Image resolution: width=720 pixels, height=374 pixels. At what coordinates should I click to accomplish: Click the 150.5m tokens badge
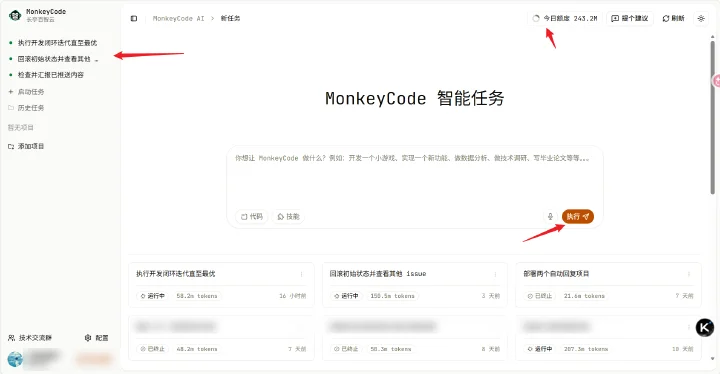pos(393,296)
